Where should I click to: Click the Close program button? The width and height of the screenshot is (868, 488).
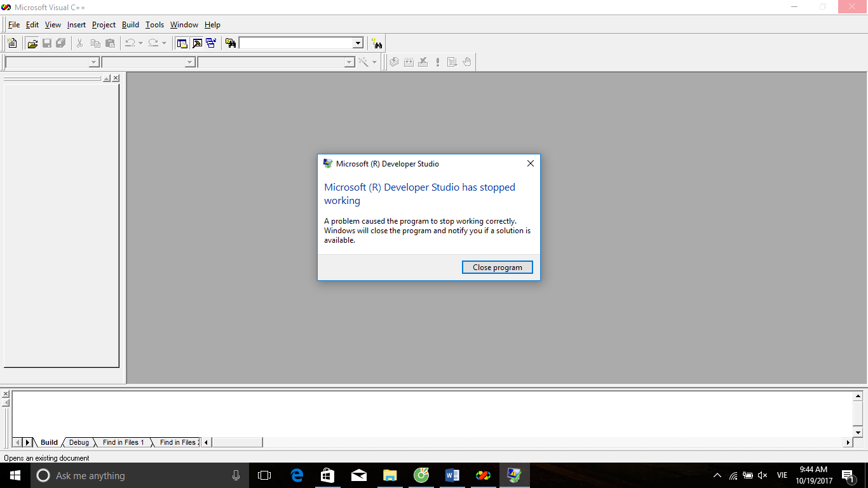pos(498,268)
